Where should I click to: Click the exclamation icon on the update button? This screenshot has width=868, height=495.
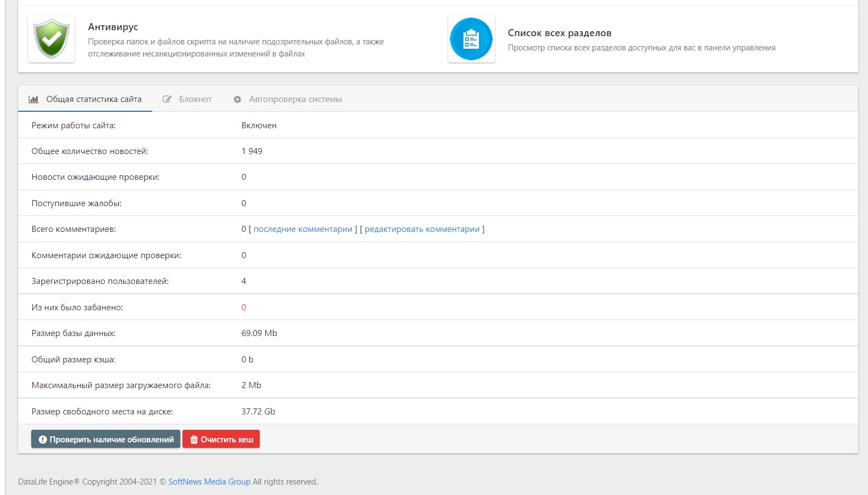click(x=42, y=440)
